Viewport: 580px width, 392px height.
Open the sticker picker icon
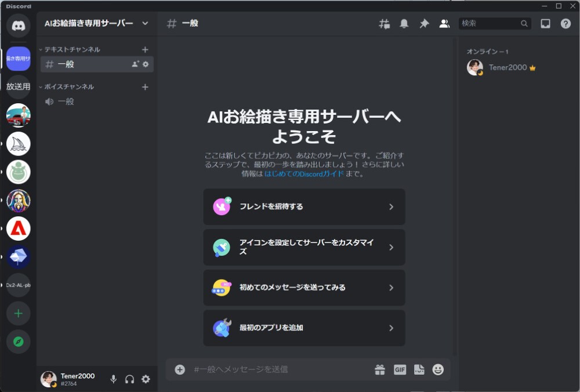coord(419,369)
